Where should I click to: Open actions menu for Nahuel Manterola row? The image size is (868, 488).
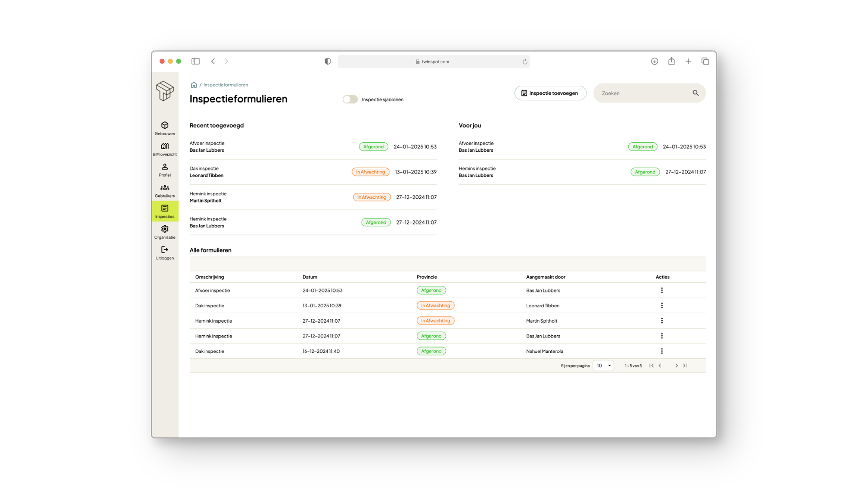662,351
